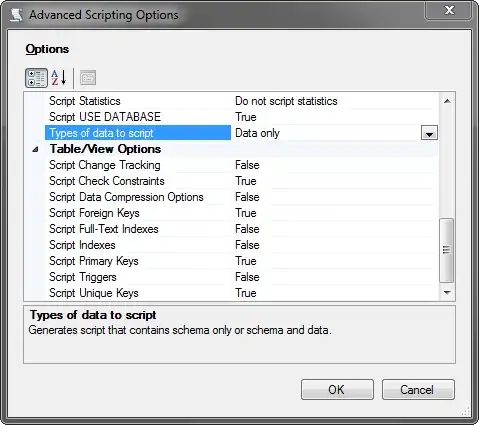Viewport: 479px width, 425px height.
Task: Confirm settings with OK button
Action: 337,389
